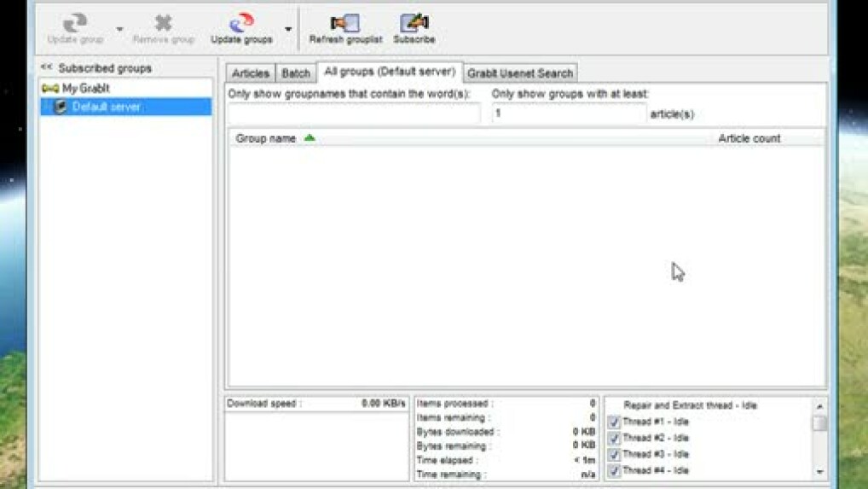This screenshot has width=868, height=489.
Task: Click the groupname filter text field
Action: [x=354, y=114]
